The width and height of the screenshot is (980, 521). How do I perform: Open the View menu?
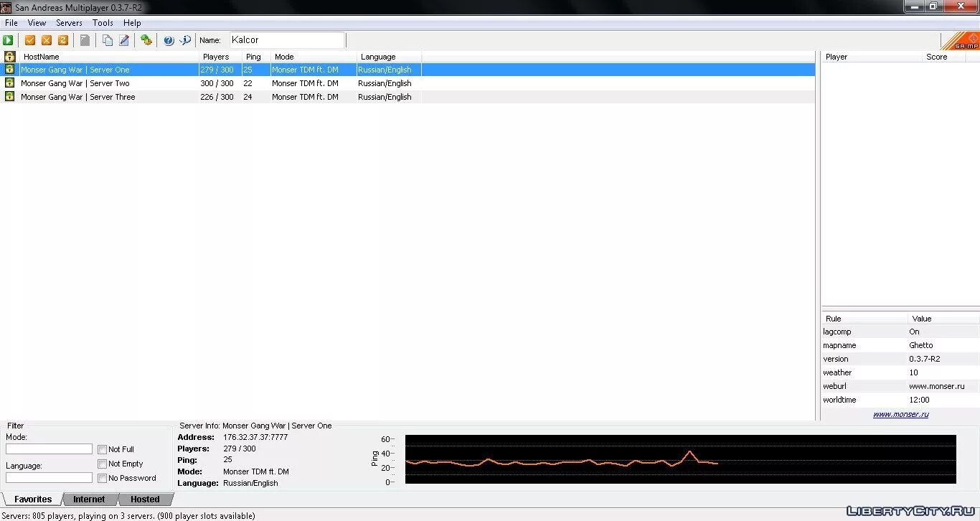pyautogui.click(x=37, y=23)
